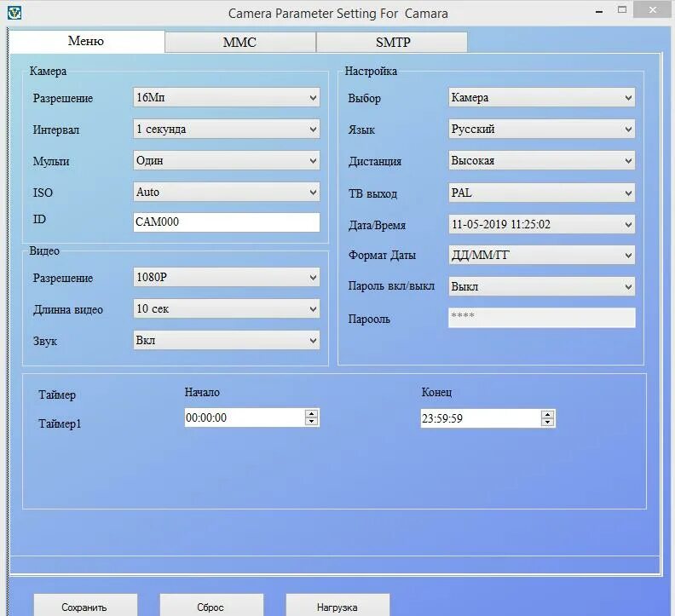675x616 pixels.
Task: Click the Настройка group heading
Action: point(371,71)
